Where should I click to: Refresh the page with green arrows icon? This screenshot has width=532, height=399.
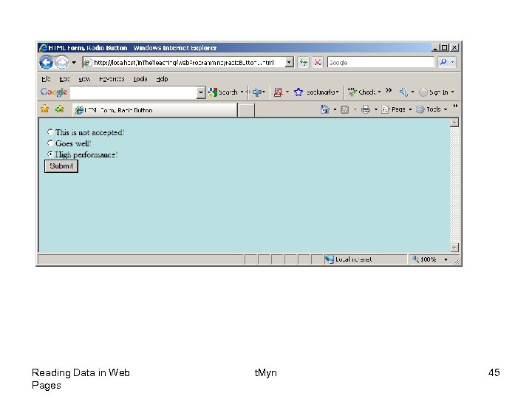[304, 62]
